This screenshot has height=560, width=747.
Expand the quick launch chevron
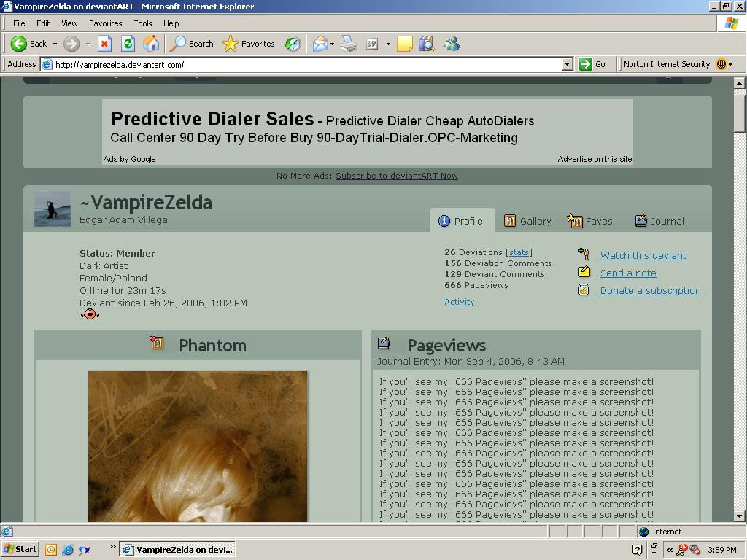pos(113,546)
